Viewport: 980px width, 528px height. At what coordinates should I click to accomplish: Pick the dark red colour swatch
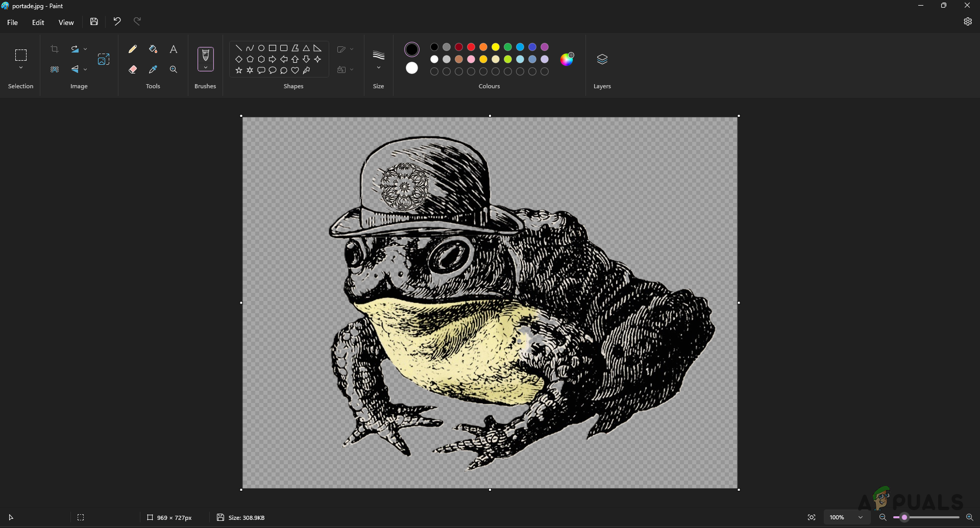point(459,47)
